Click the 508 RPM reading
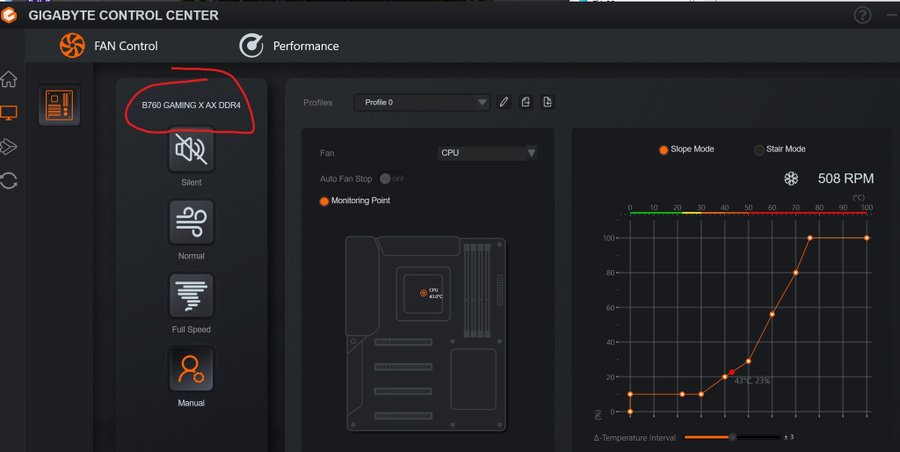 pos(845,179)
